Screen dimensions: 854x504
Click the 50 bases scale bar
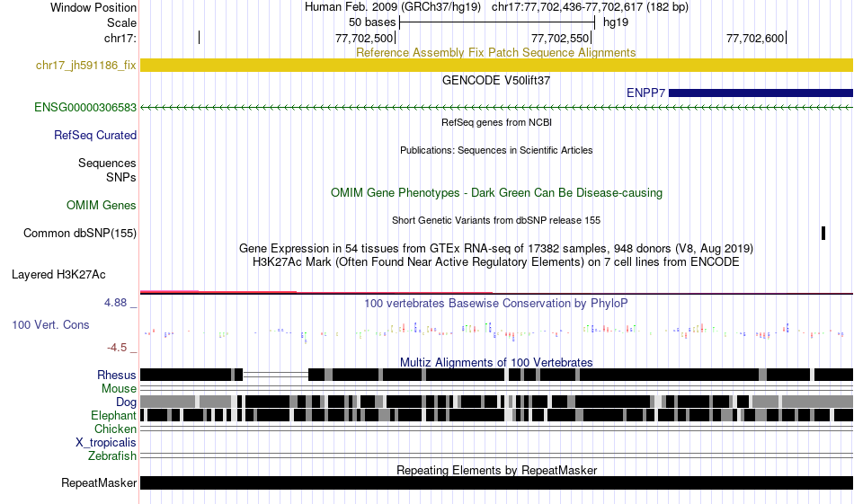[x=497, y=22]
